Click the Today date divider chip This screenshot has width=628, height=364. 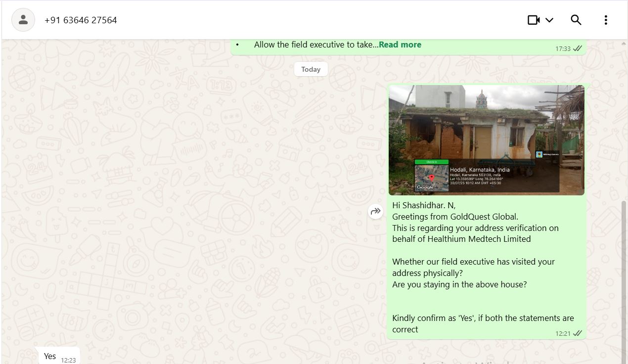311,69
